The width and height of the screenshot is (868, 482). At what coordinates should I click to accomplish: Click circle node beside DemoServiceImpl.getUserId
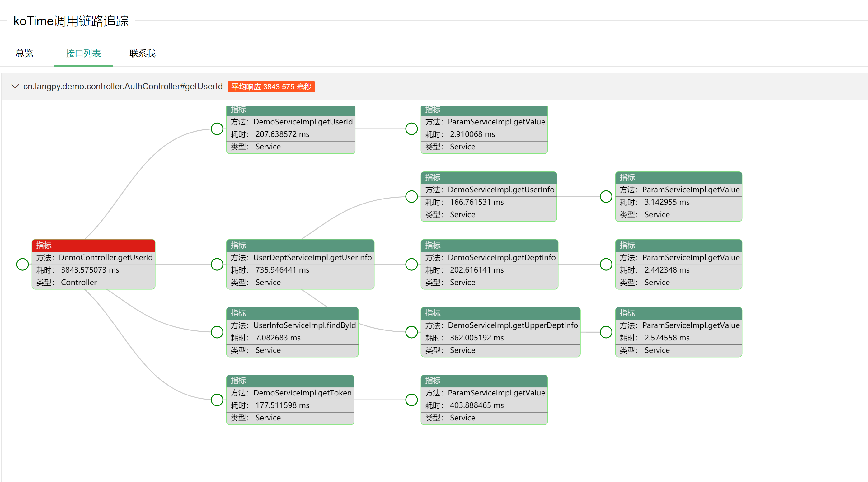point(217,129)
